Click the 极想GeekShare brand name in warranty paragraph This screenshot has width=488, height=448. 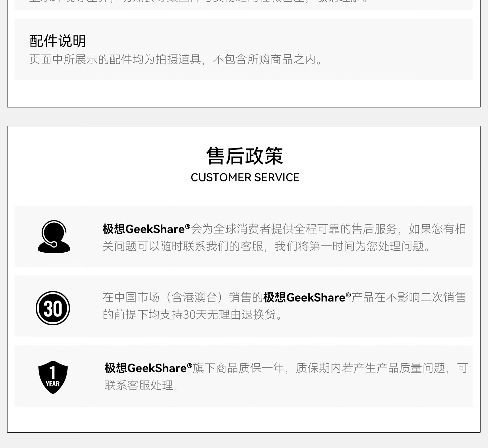point(145,368)
